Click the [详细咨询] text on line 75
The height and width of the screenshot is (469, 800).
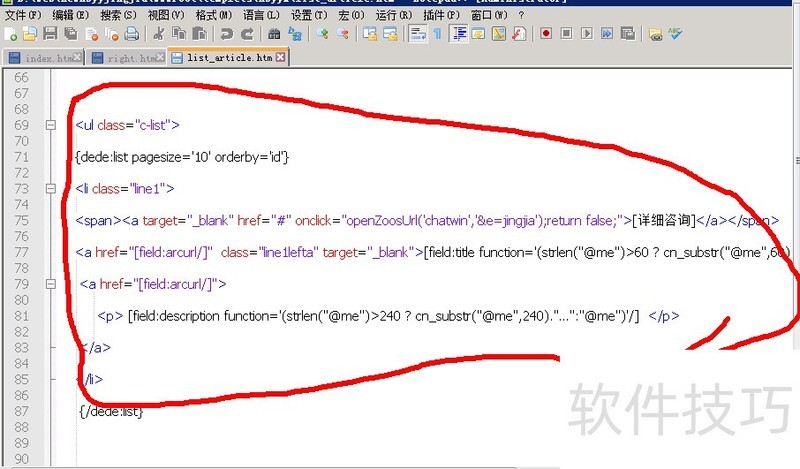664,220
